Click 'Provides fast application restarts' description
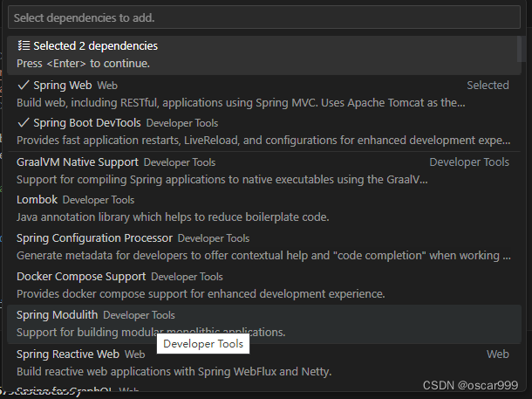The width and height of the screenshot is (532, 399). [263, 141]
